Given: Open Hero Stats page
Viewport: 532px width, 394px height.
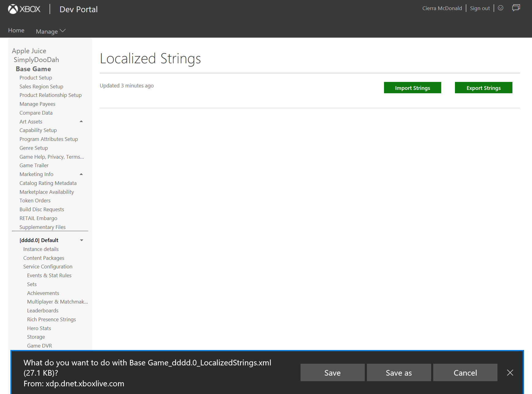Looking at the screenshot, I should tap(39, 328).
